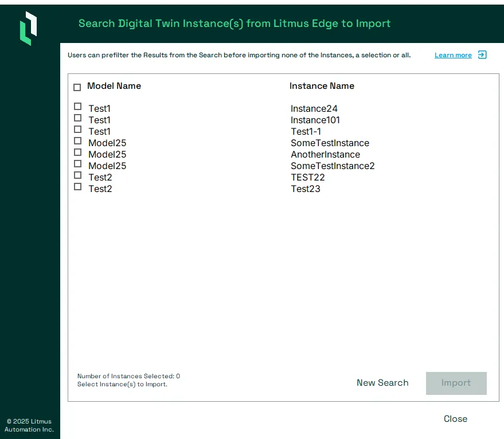This screenshot has height=439, width=504.
Task: Check the TEST22 instance checkbox
Action: 77,175
